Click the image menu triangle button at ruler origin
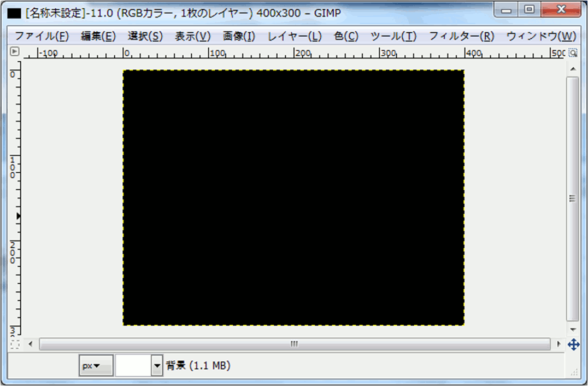 click(x=15, y=52)
